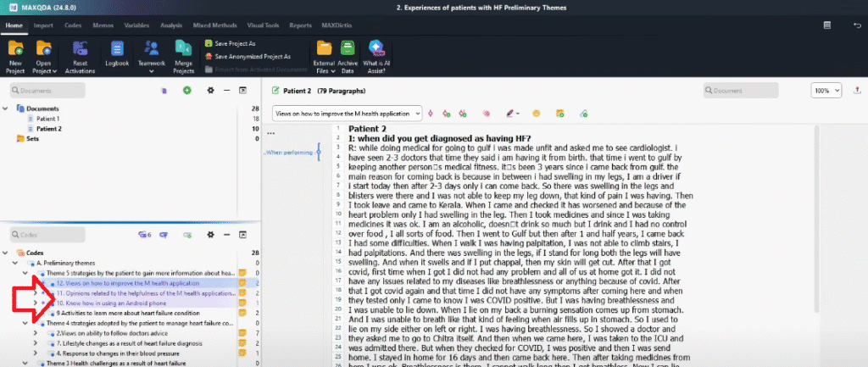
Task: Click the activated codes counter icon showing 6
Action: click(145, 235)
